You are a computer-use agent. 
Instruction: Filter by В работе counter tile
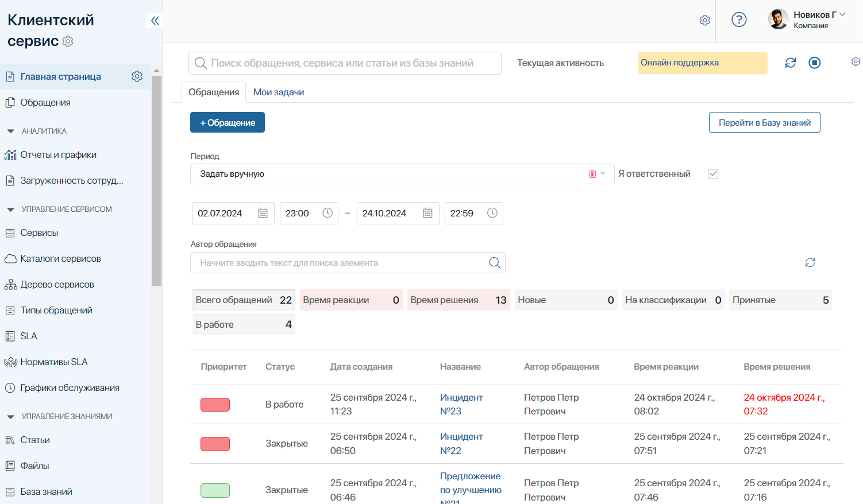tap(244, 325)
